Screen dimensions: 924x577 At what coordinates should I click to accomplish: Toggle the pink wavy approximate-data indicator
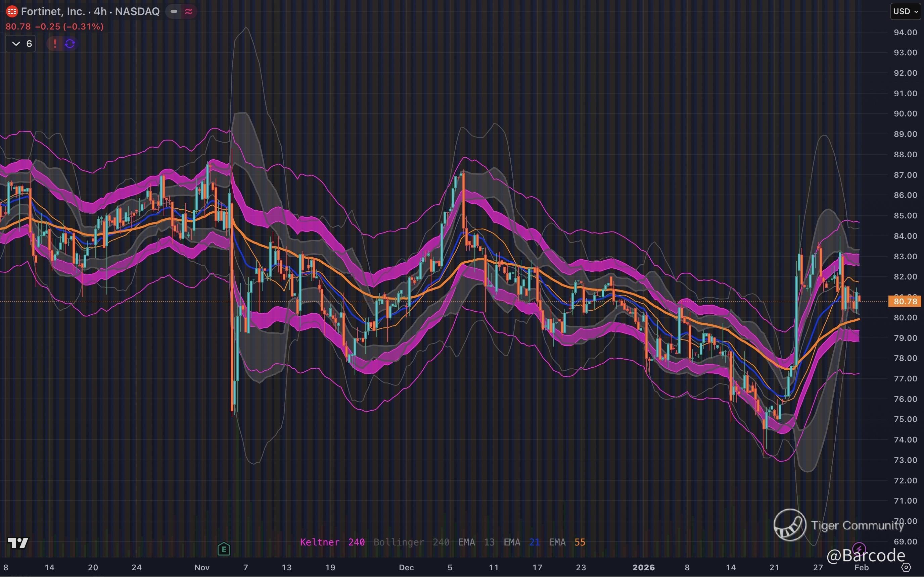tap(189, 11)
